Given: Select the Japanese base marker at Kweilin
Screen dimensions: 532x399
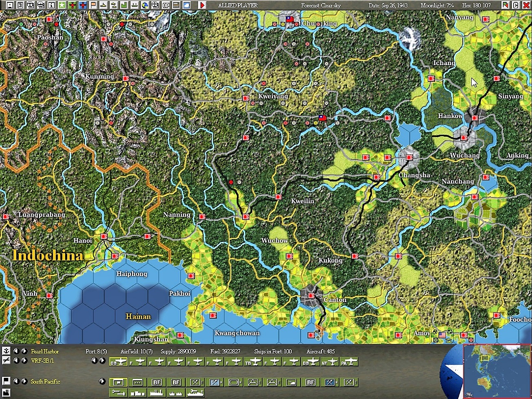Looking at the screenshot, I should (279, 197).
